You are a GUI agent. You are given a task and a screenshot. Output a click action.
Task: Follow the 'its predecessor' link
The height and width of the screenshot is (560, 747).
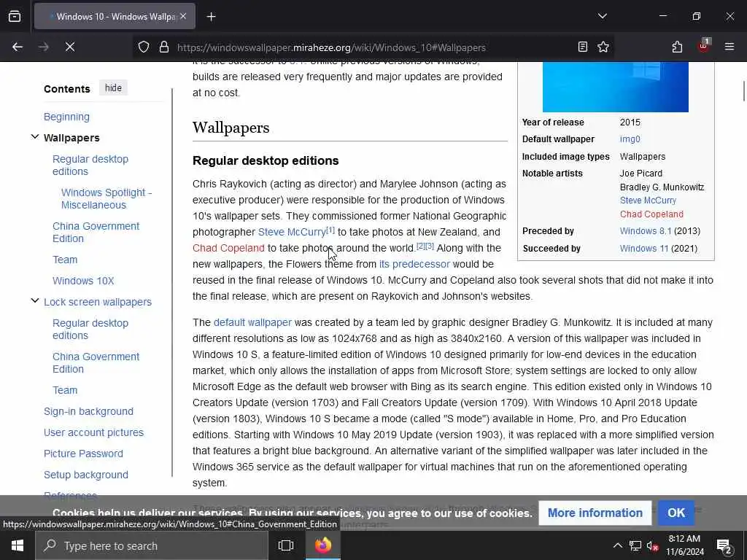(414, 264)
